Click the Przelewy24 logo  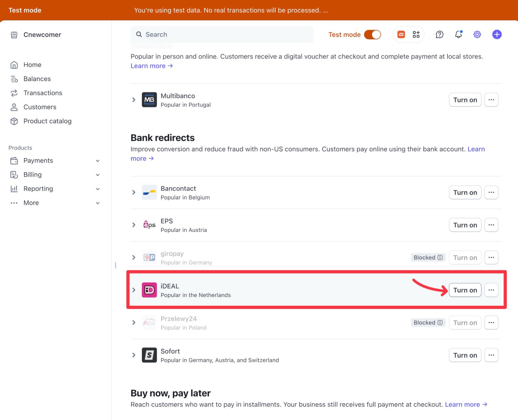[x=149, y=323]
